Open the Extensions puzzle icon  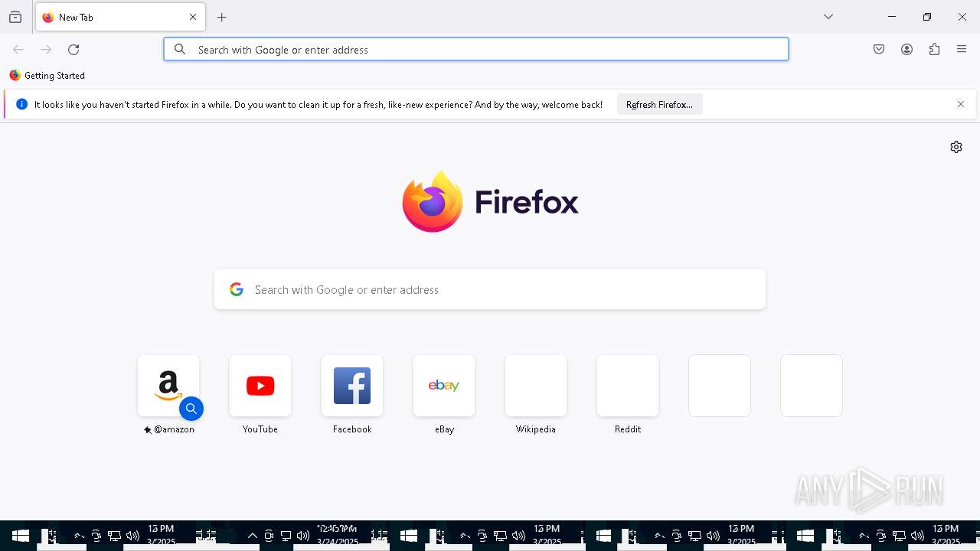click(x=934, y=50)
